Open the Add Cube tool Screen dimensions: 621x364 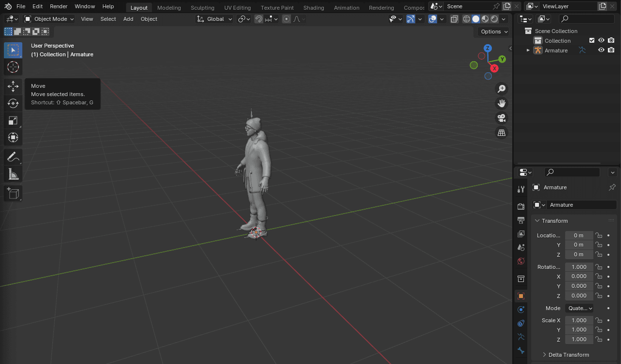pyautogui.click(x=13, y=193)
